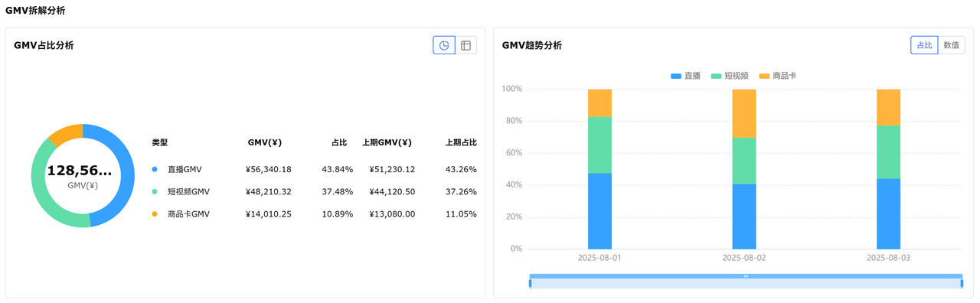Click left handle of date zoom slider
Image resolution: width=980 pixels, height=303 pixels.
(530, 284)
